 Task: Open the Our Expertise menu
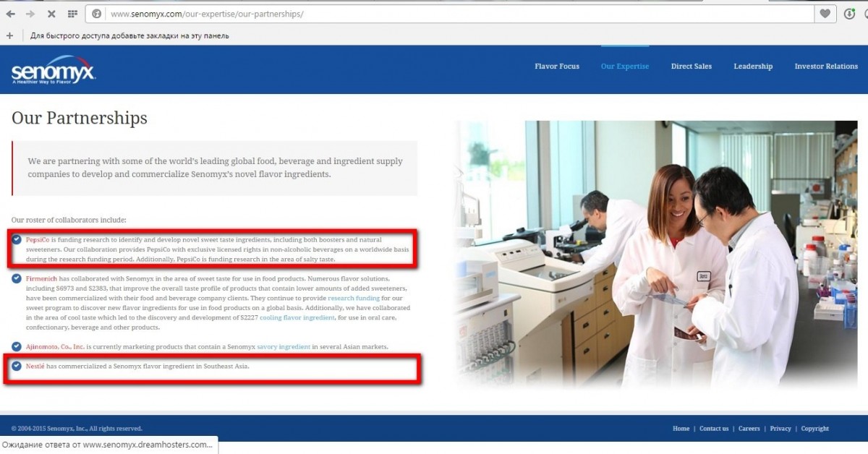pos(624,67)
